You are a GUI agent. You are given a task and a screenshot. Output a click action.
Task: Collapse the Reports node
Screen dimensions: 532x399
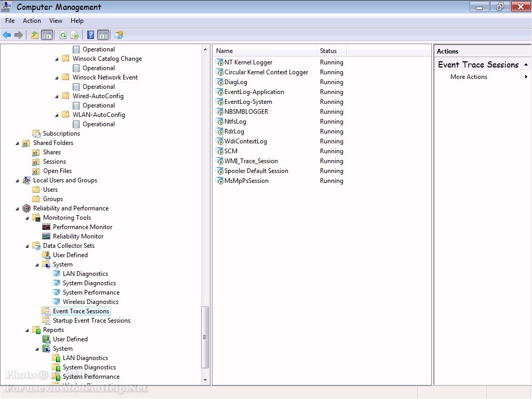(27, 330)
